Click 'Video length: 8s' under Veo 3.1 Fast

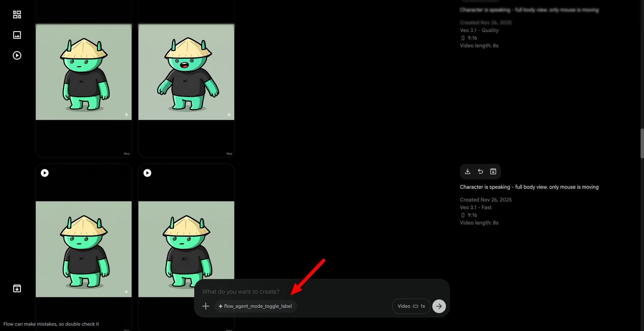479,223
